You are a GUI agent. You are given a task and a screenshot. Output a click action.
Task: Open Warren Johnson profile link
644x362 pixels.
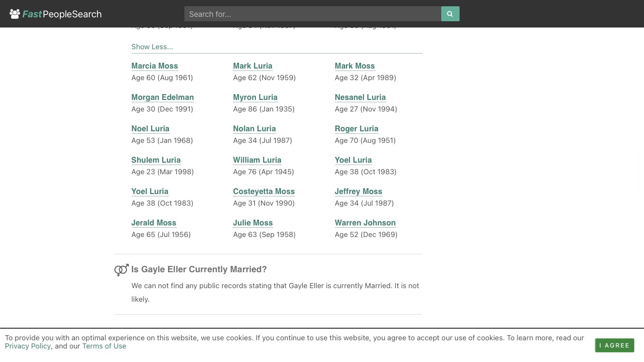pyautogui.click(x=365, y=223)
